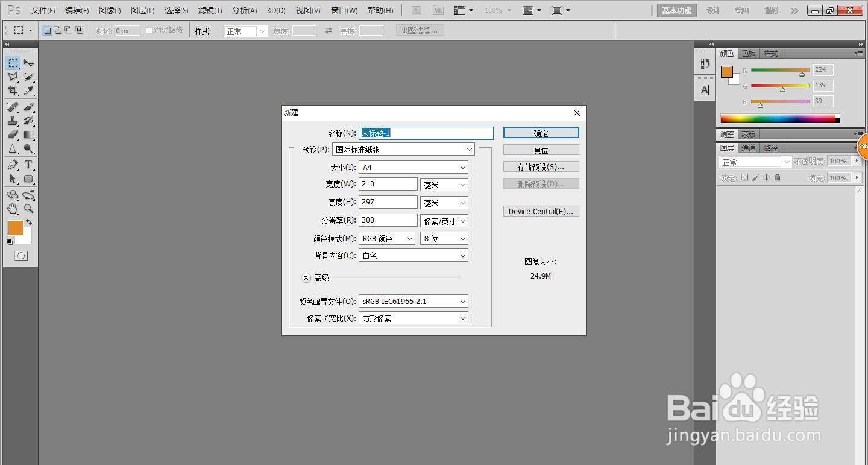Open the Character panel icon

pos(705,90)
